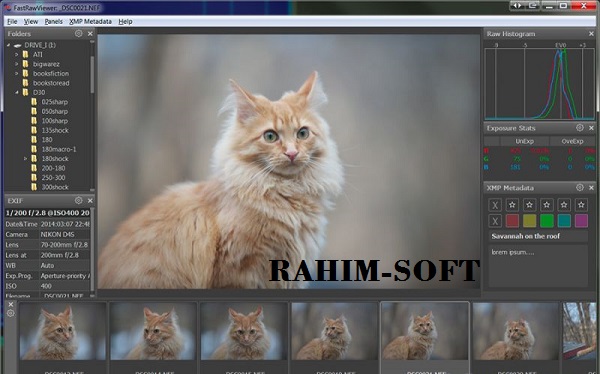600x374 pixels.
Task: Open the Folders panel settings gear
Action: [78, 33]
